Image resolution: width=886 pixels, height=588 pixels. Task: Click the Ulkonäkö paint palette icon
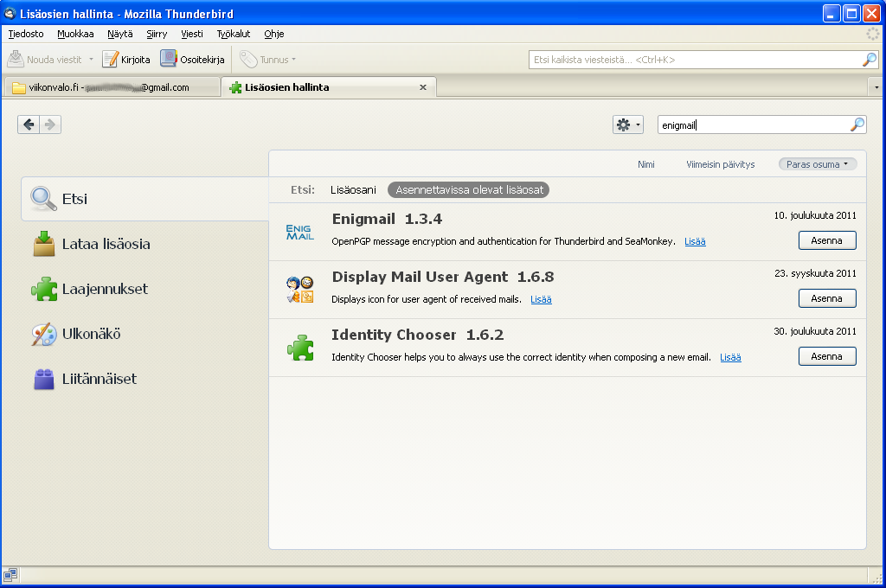(x=44, y=334)
